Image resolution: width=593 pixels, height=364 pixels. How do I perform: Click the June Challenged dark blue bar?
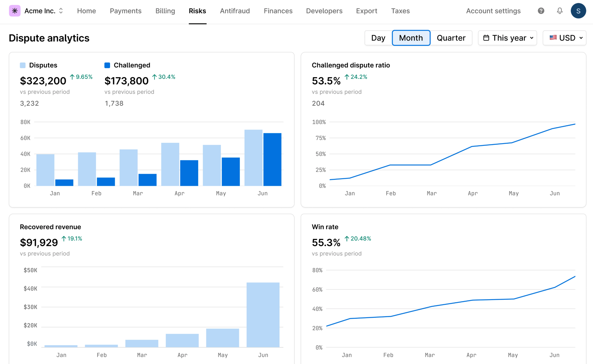pos(272,159)
